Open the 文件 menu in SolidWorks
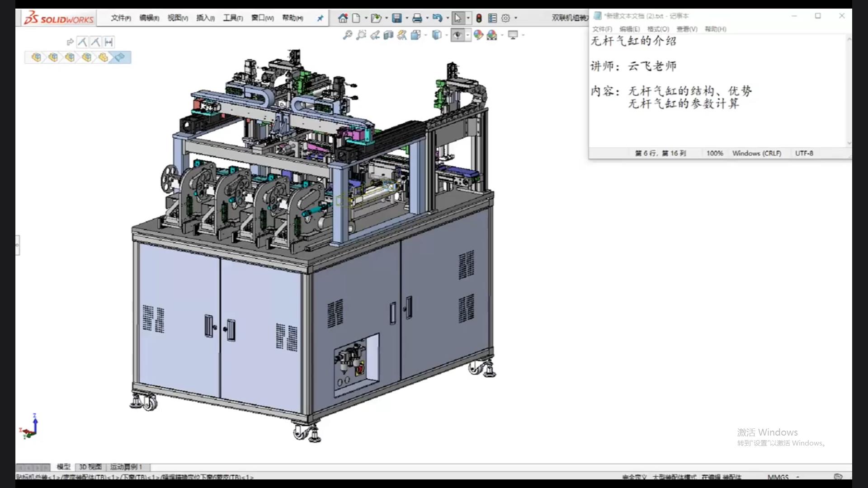 (x=121, y=18)
